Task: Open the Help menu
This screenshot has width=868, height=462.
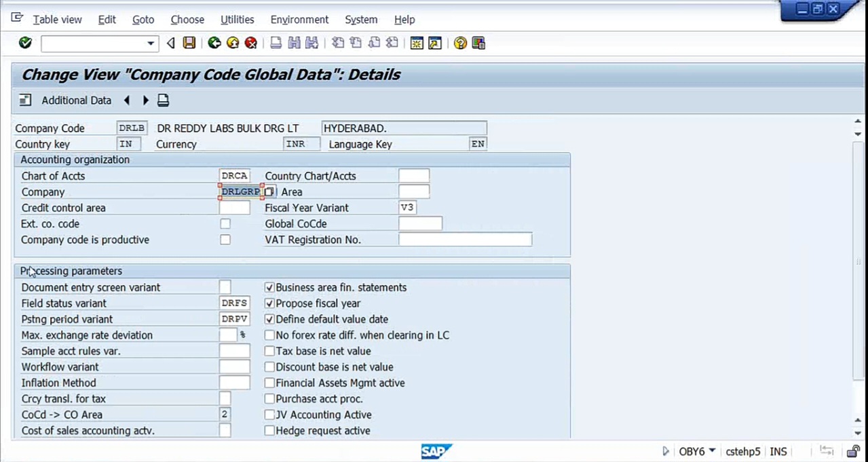Action: pyautogui.click(x=404, y=20)
